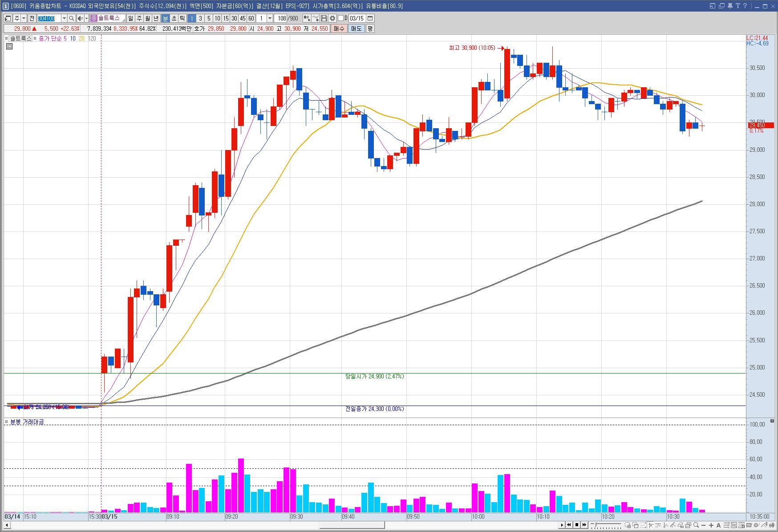This screenshot has width=778, height=532.
Task: Select the 분 (minute) period button
Action: (x=165, y=18)
